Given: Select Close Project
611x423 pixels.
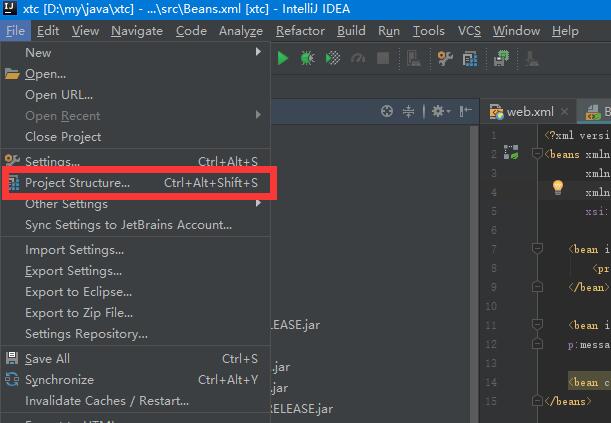Looking at the screenshot, I should pos(136,137).
